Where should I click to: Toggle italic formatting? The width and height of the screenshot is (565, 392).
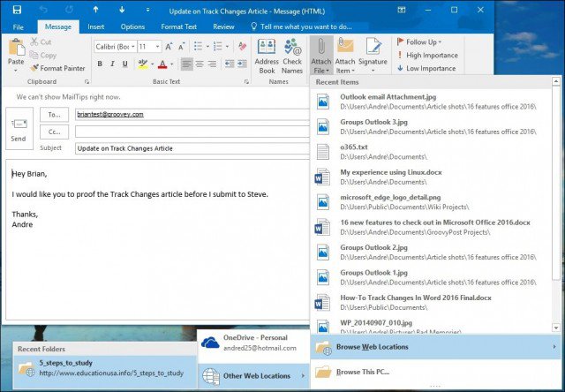(x=112, y=64)
